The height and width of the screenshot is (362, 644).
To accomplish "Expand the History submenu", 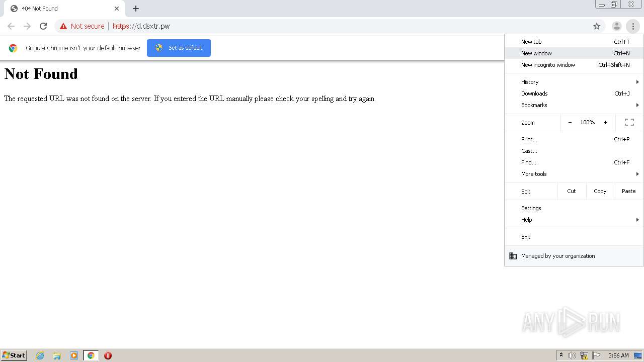I will click(574, 82).
